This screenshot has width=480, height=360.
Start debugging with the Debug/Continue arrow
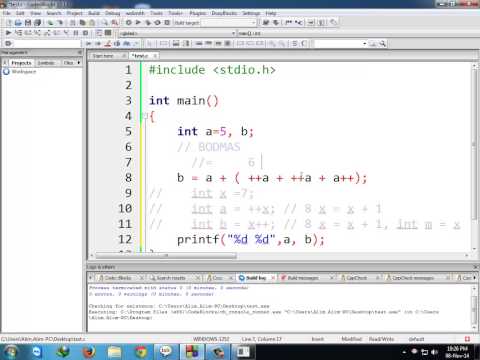(x=9, y=33)
